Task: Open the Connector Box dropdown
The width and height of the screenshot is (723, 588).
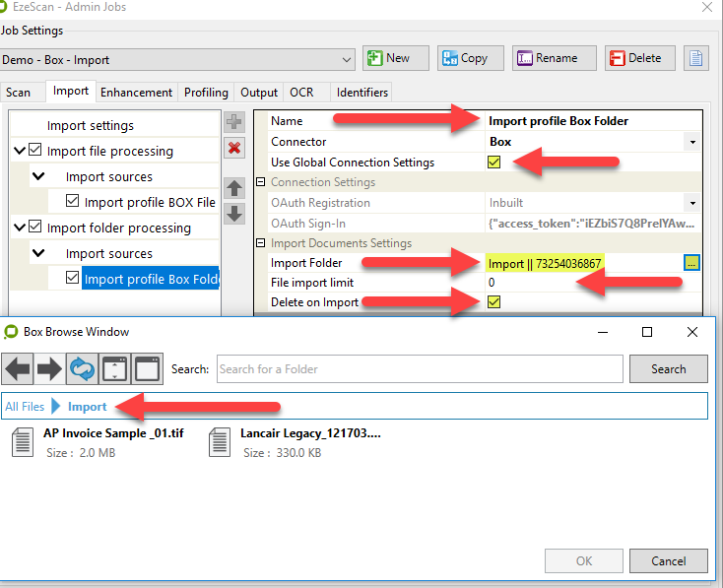Action: 692,143
